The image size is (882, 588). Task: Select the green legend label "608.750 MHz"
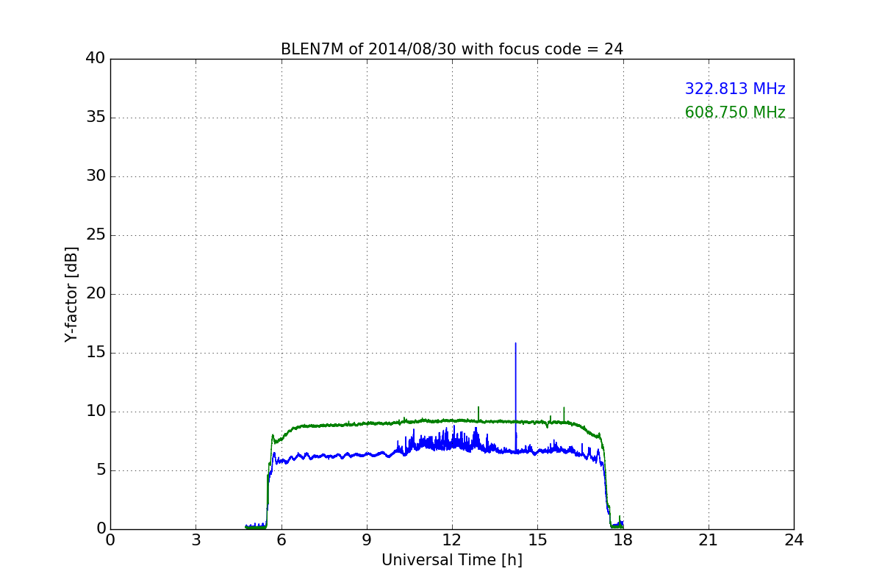tap(735, 112)
